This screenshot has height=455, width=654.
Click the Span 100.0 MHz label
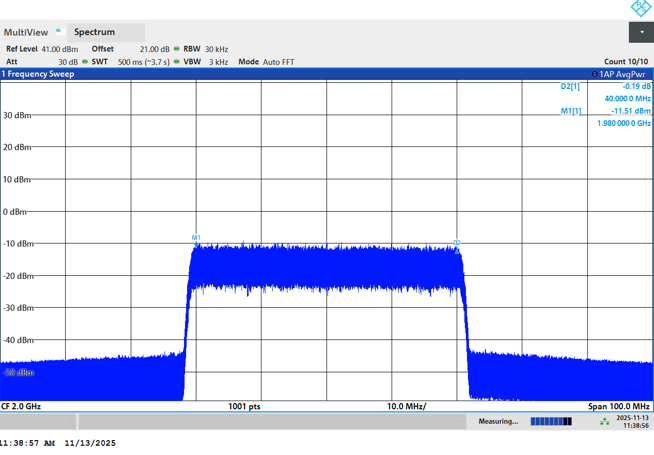[x=619, y=406]
